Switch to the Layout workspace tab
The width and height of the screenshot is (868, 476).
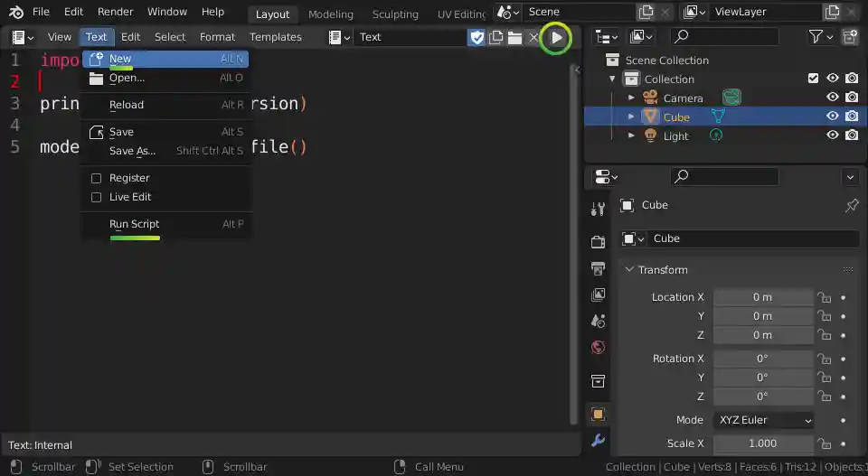pyautogui.click(x=272, y=14)
